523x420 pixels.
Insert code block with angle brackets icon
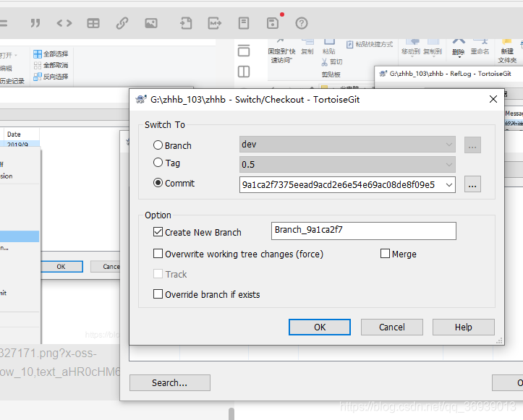tap(64, 23)
